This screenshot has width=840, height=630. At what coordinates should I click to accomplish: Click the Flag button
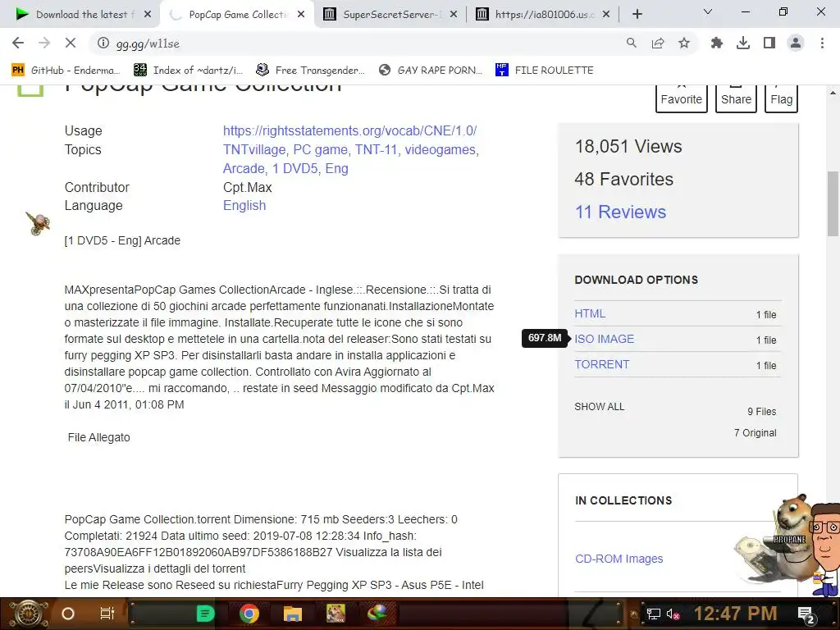coord(781,98)
